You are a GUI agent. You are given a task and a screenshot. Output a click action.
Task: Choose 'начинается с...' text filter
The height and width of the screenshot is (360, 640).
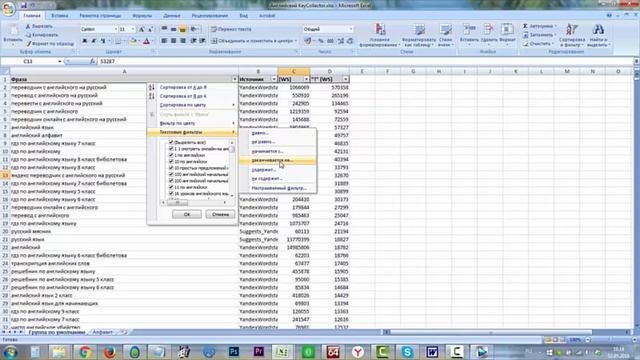pos(277,151)
